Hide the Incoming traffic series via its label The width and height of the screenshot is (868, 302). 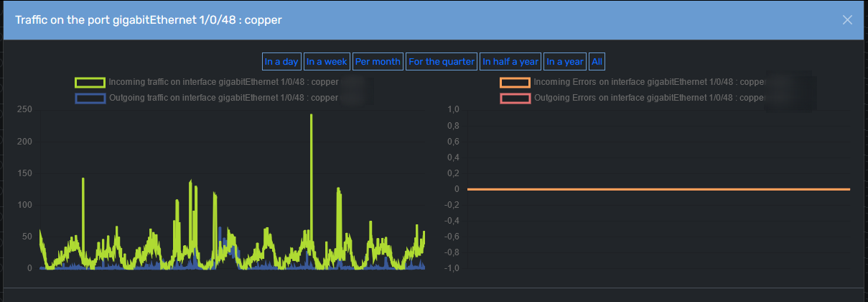tap(223, 82)
